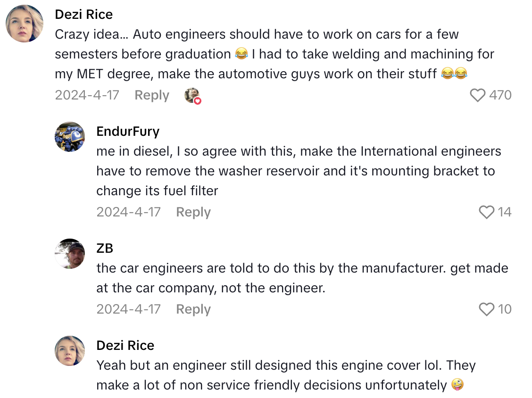Toggle the like on the 14-likes comment

pos(486,212)
